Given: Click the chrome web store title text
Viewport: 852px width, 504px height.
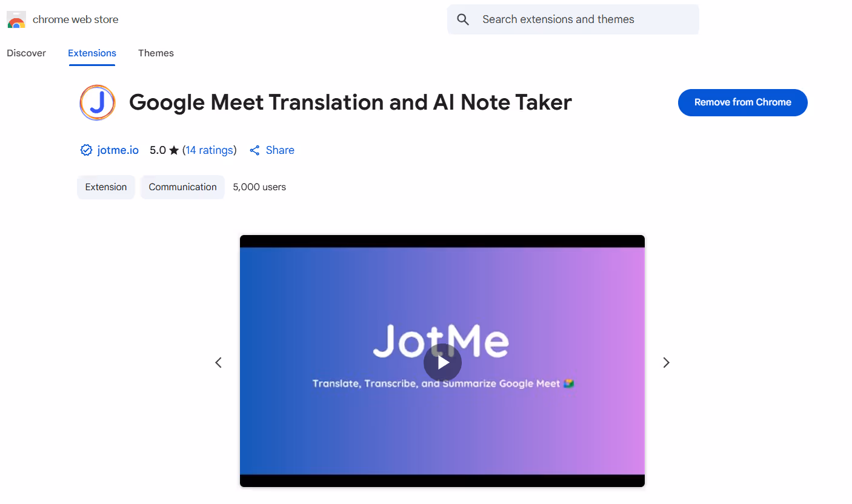Looking at the screenshot, I should tap(76, 19).
